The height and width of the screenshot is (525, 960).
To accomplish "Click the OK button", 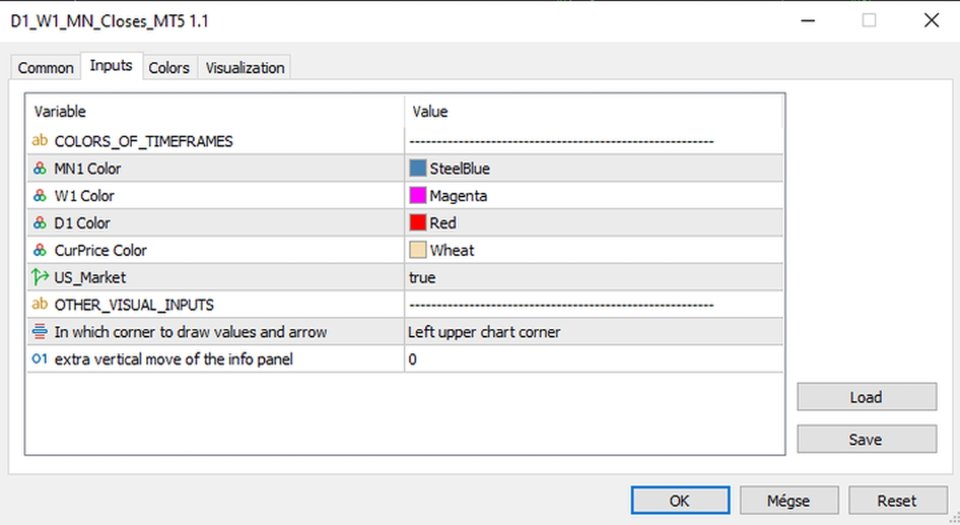I will click(x=680, y=501).
